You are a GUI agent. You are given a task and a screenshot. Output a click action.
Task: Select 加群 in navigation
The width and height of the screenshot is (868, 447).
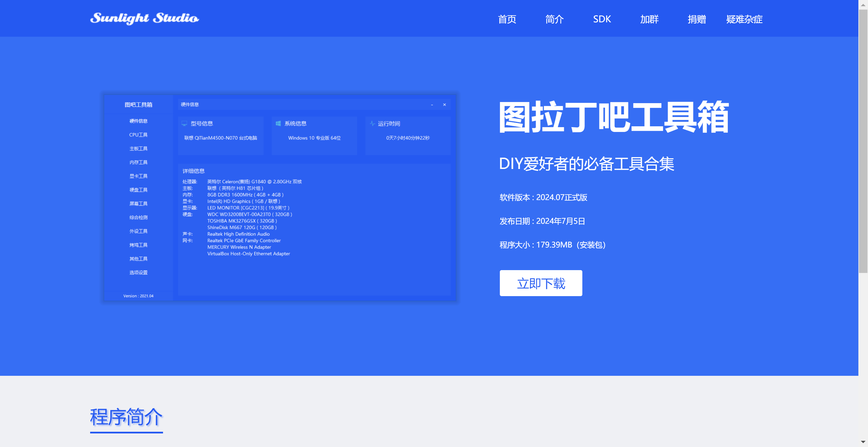pyautogui.click(x=649, y=19)
